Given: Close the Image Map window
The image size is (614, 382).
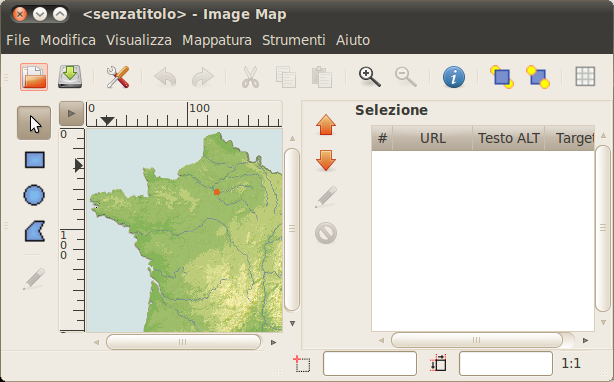Looking at the screenshot, I should pyautogui.click(x=20, y=14).
